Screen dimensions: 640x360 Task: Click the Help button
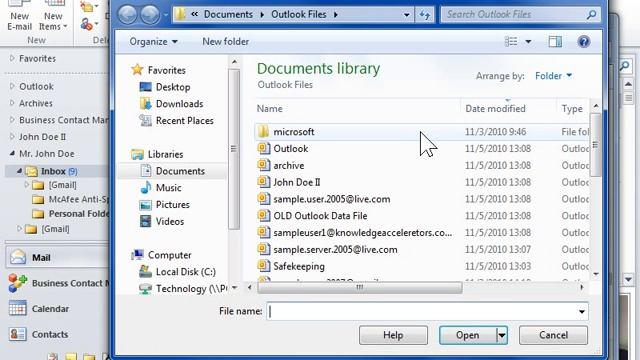click(x=393, y=335)
